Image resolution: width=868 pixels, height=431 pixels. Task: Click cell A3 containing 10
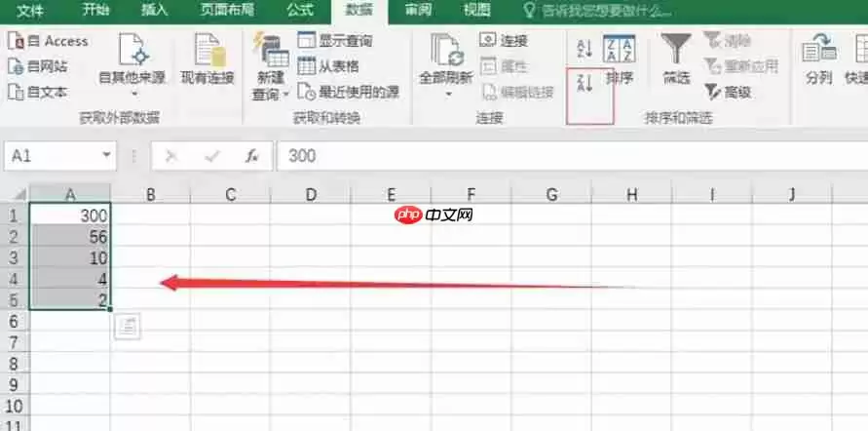tap(70, 257)
